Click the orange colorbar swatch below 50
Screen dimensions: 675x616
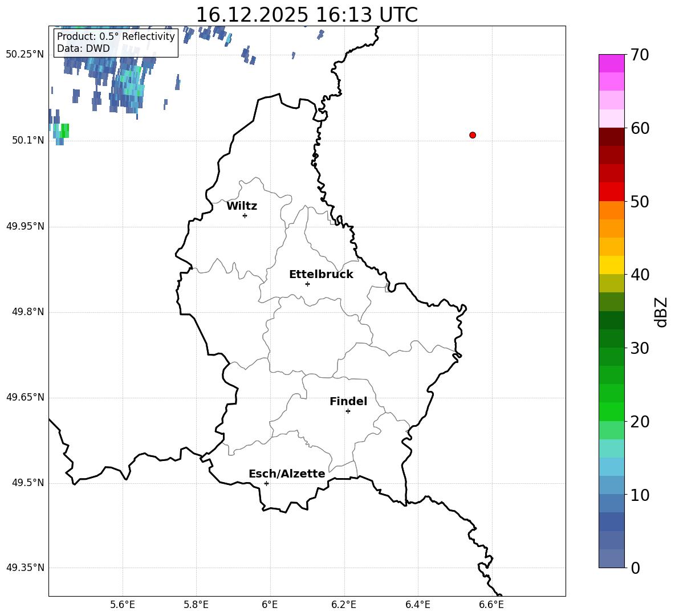click(x=612, y=210)
